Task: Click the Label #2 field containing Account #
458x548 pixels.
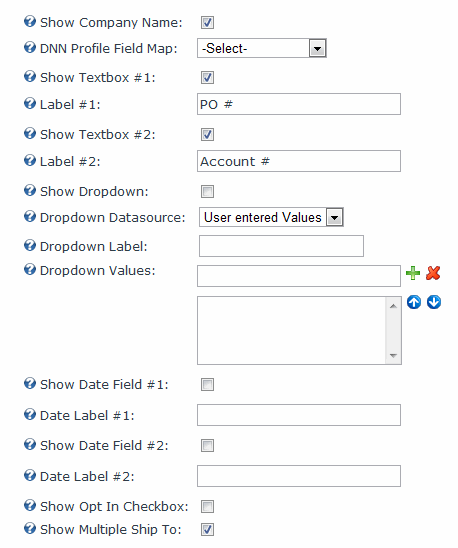Action: tap(299, 161)
